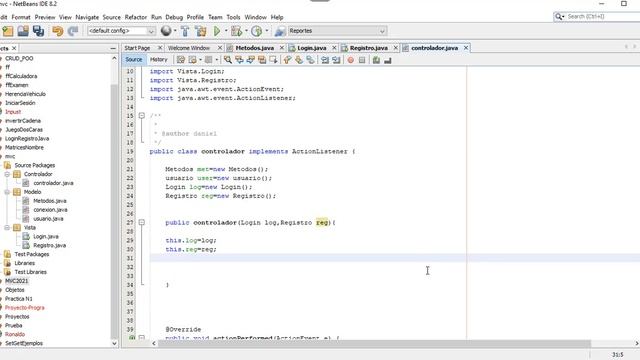Click the Projects panel scroll-down arrow
The height and width of the screenshot is (360, 640).
(114, 343)
